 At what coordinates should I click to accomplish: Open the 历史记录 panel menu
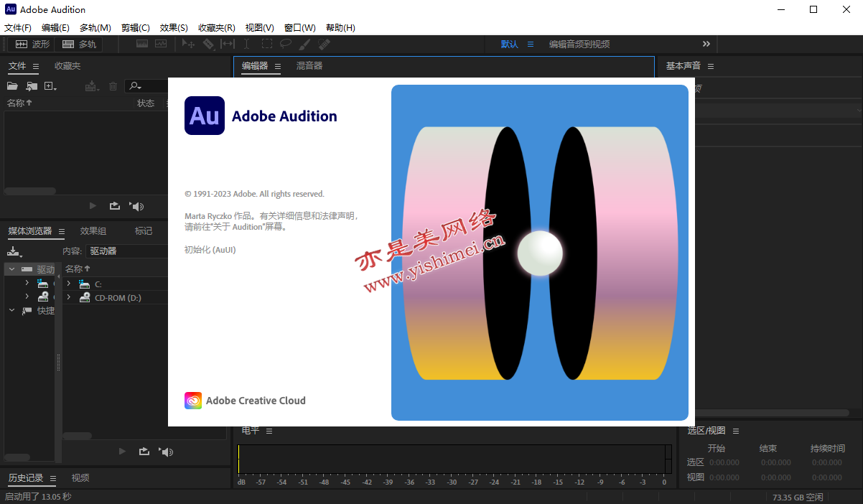(53, 478)
